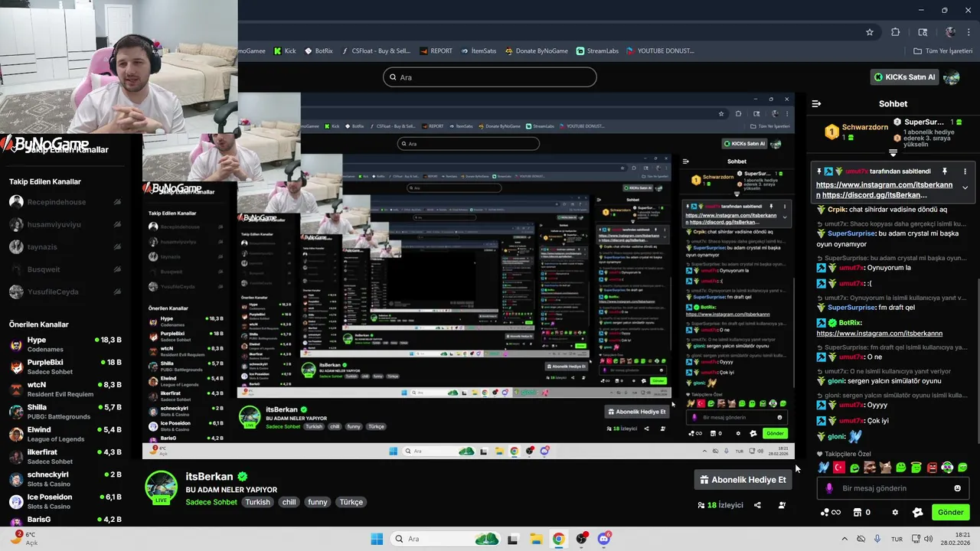The width and height of the screenshot is (980, 551).
Task: Open the Windows Start menu
Action: pyautogui.click(x=377, y=539)
